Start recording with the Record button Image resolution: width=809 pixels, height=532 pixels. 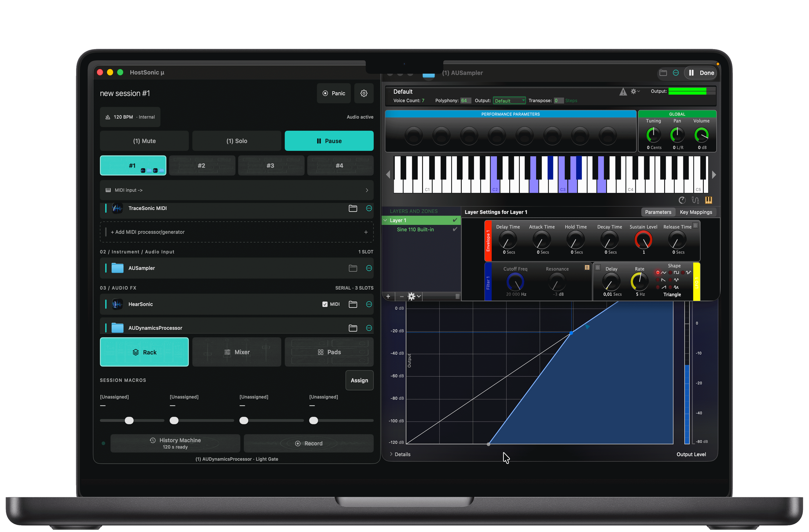pos(308,443)
